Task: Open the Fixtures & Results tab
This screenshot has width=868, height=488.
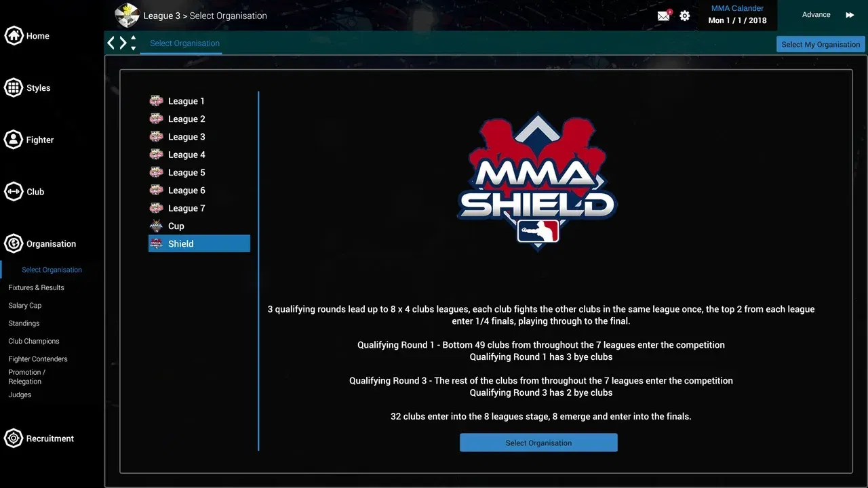Action: [37, 287]
